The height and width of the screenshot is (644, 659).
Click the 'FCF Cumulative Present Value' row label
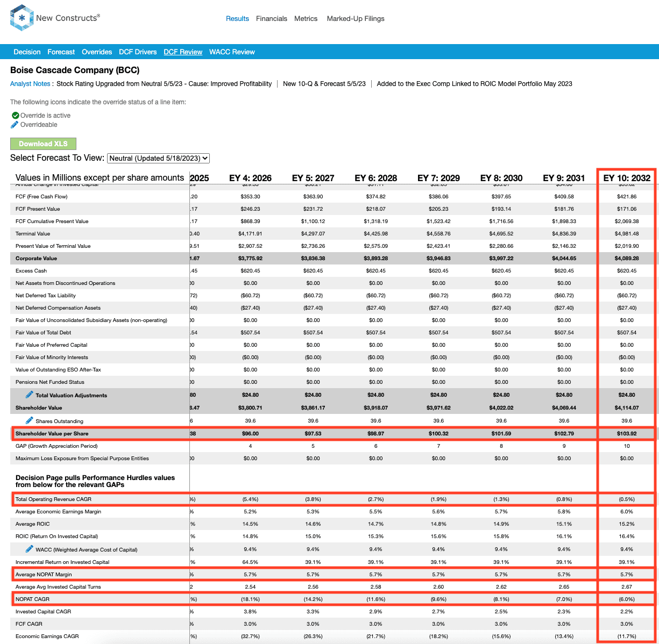52,221
